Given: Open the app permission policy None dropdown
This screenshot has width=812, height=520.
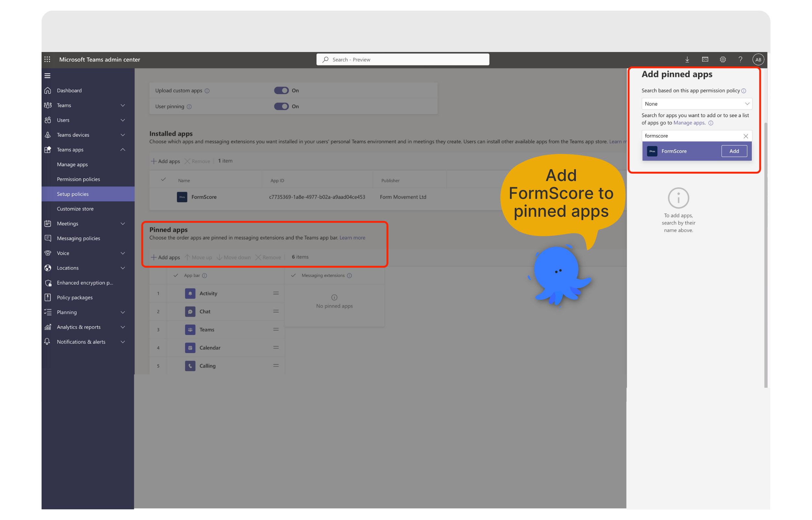Looking at the screenshot, I should pos(697,104).
